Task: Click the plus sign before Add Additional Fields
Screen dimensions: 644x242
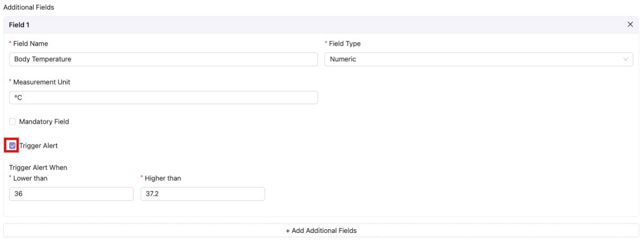Action: (288, 231)
